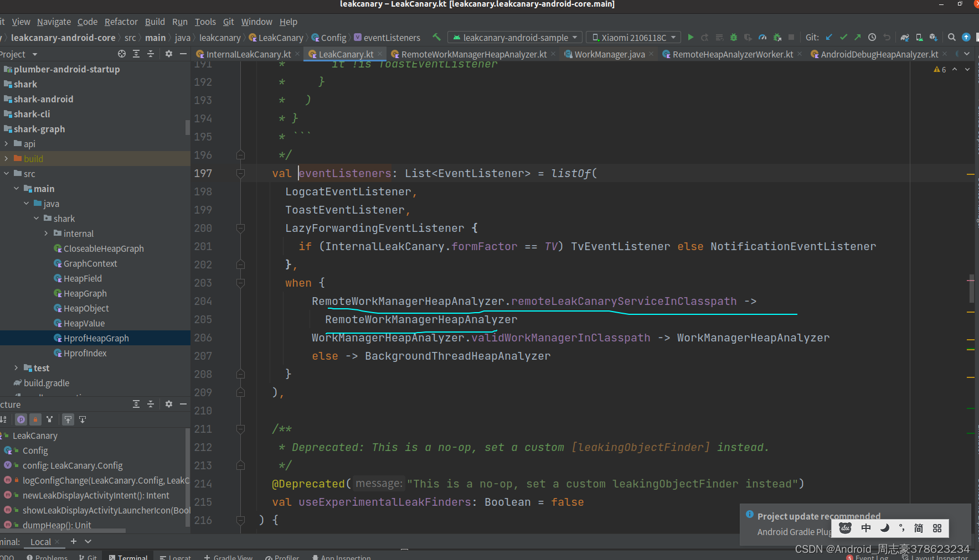
Task: Open the Problems tool window button
Action: [47, 557]
